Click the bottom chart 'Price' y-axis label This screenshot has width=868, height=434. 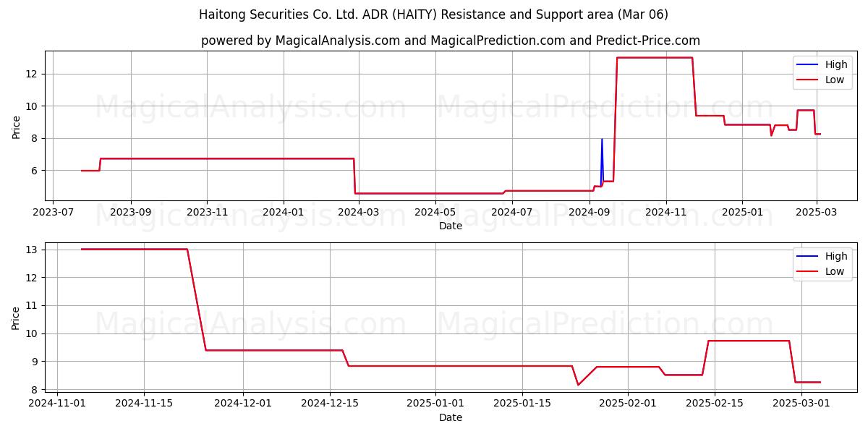click(x=17, y=318)
